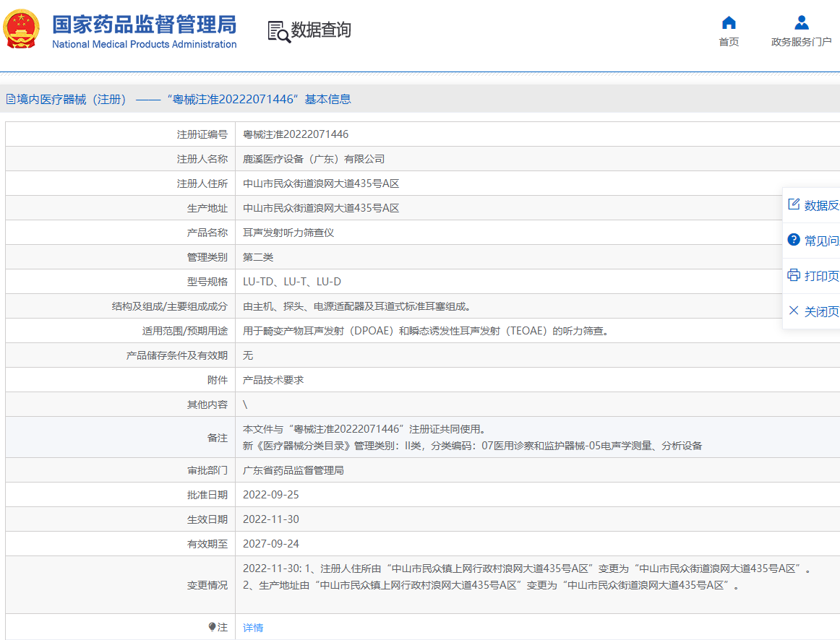The image size is (840, 640).
Task: Click the change record starting 2022-11-30: 1、
Action: click(x=527, y=568)
